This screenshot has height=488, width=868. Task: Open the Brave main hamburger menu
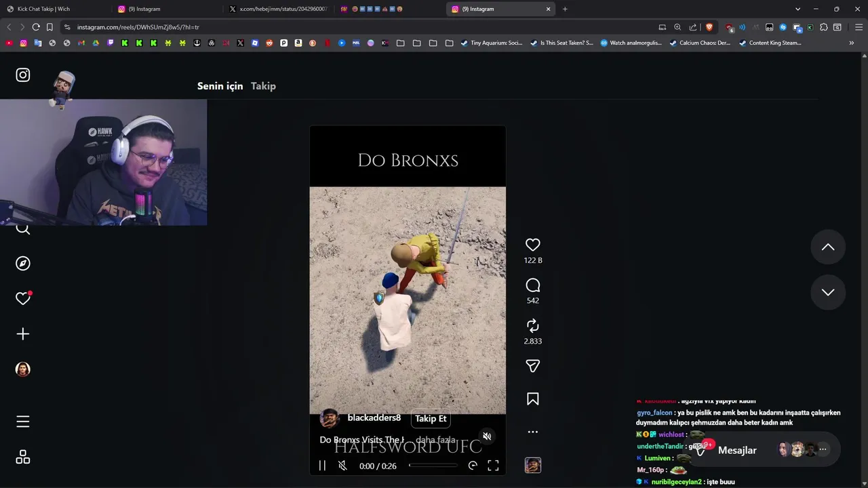pyautogui.click(x=859, y=27)
